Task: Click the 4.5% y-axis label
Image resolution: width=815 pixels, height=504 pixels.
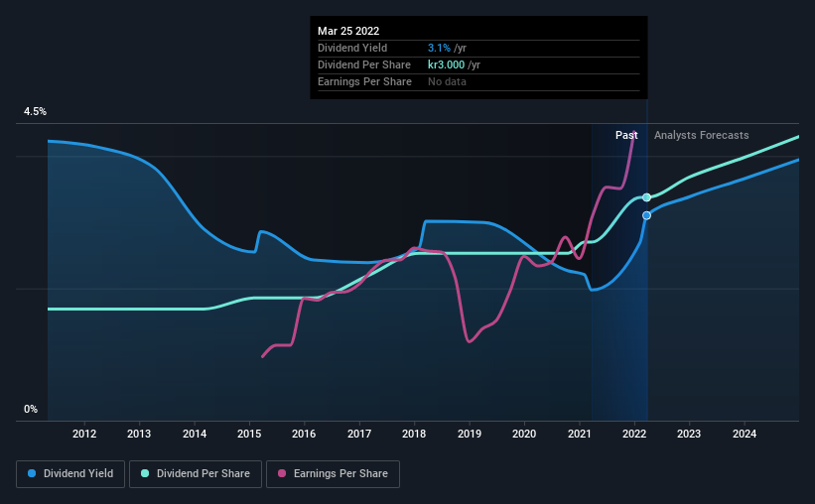Action: point(35,112)
